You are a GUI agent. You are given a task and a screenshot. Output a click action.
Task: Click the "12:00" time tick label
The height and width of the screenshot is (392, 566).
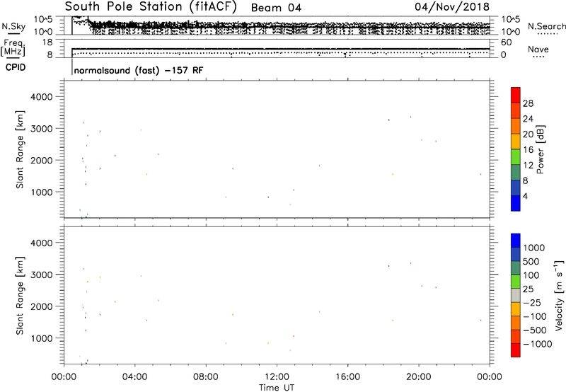277,377
